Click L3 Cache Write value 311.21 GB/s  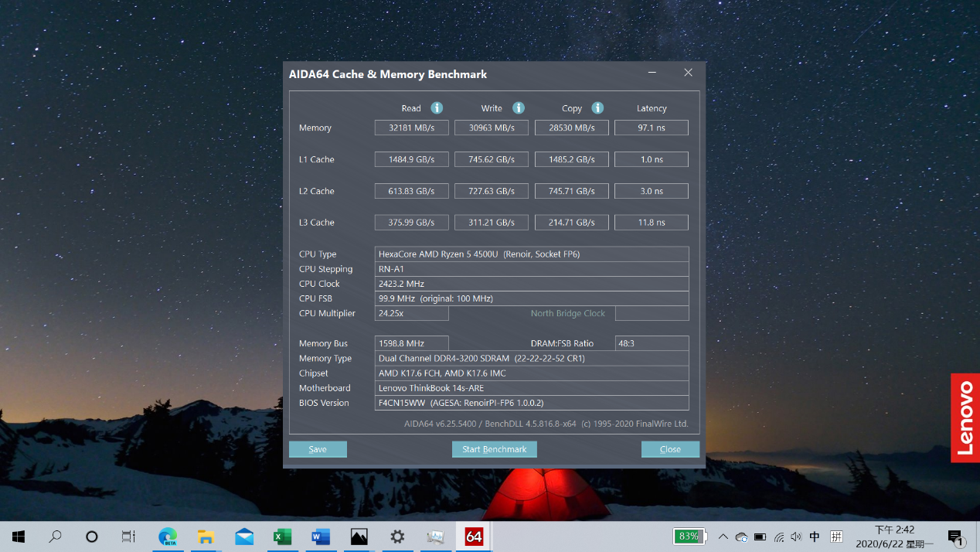point(492,223)
